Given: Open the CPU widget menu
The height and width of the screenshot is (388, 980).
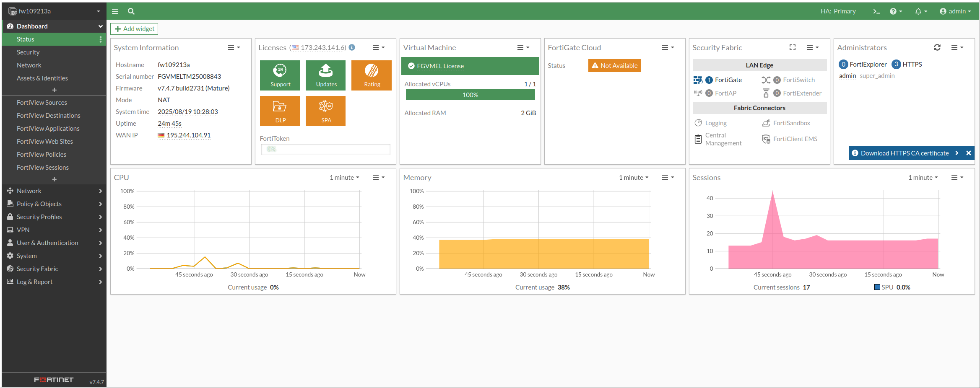Looking at the screenshot, I should 378,177.
